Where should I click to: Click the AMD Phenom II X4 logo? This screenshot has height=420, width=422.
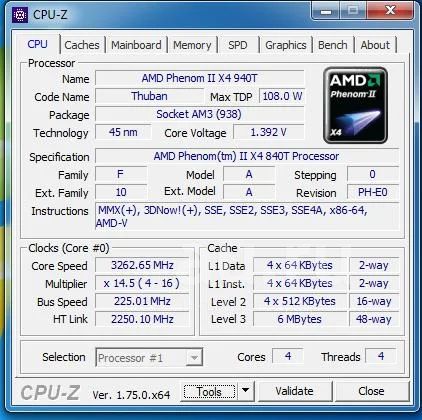click(x=355, y=105)
